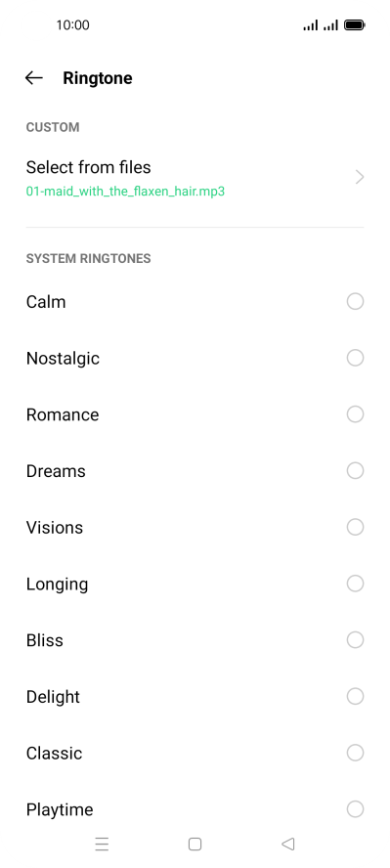The height and width of the screenshot is (868, 390).
Task: Select the Delight radio button
Action: pos(355,696)
